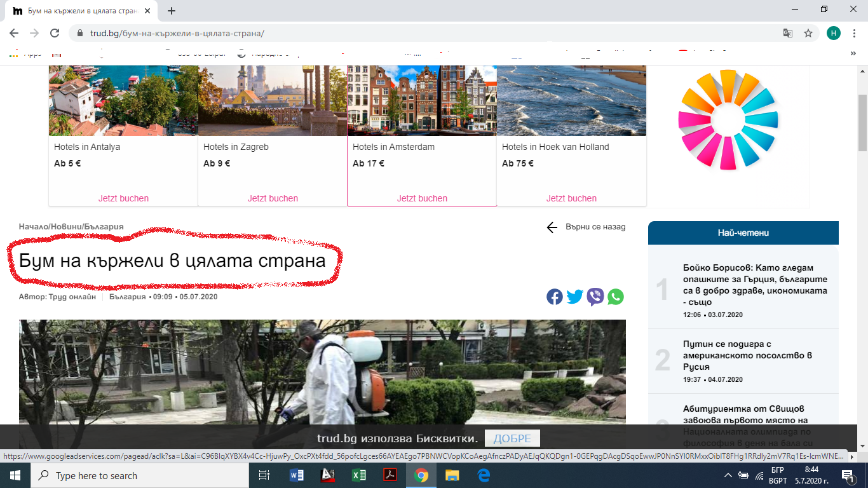Open the Hotels in Antalya thumbnail
The height and width of the screenshot is (488, 868).
(123, 100)
